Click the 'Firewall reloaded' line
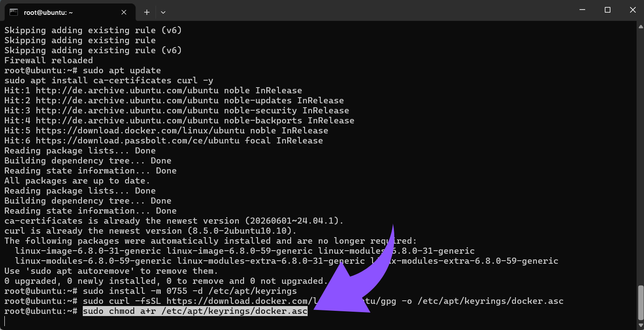 coord(49,60)
